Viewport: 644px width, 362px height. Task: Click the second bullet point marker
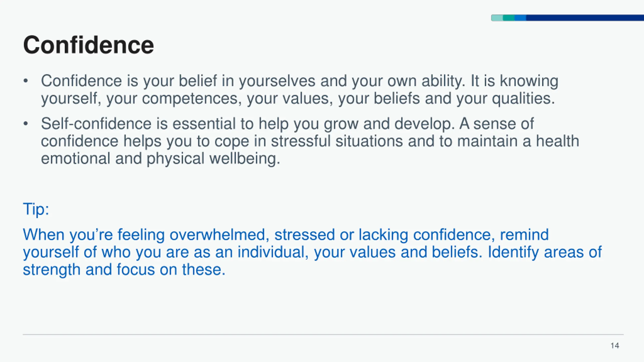point(25,124)
